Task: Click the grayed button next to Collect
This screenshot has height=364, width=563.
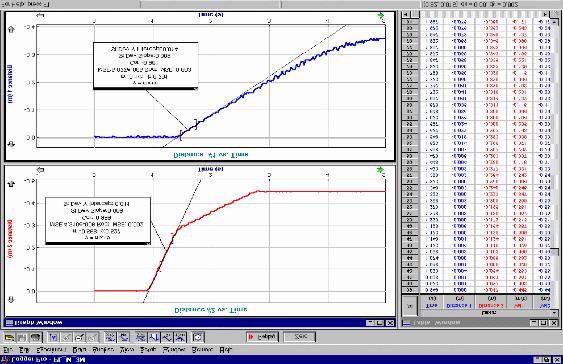Action: tap(300, 337)
